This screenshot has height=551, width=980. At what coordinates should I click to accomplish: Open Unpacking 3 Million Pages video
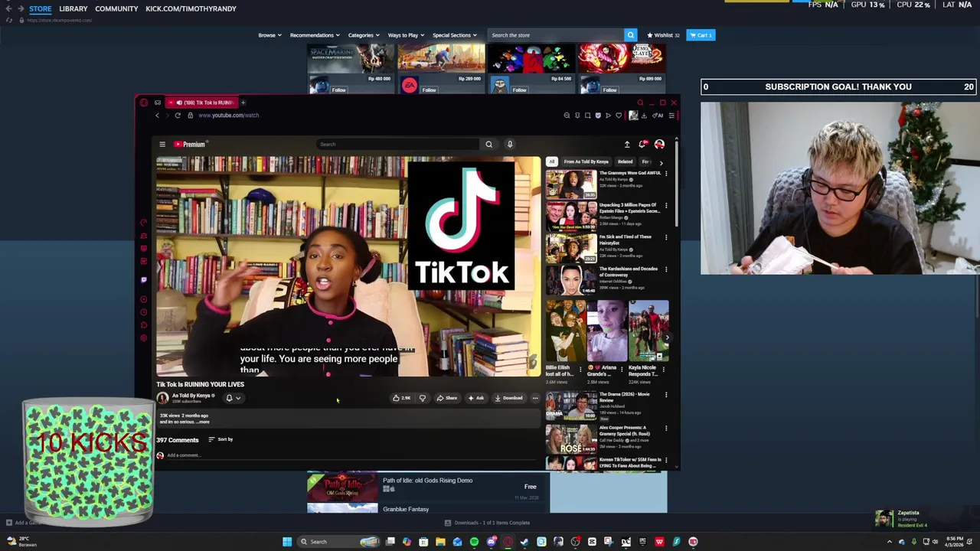click(x=570, y=216)
